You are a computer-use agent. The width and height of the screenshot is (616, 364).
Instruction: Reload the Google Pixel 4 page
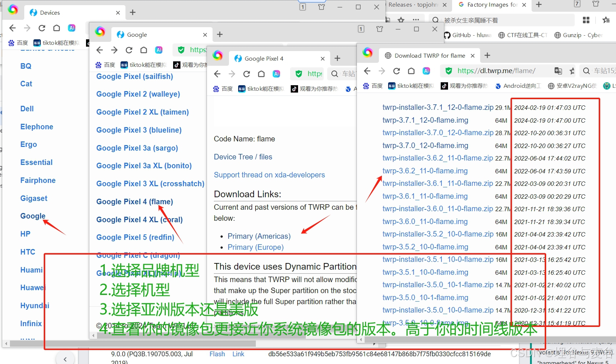pyautogui.click(x=247, y=74)
